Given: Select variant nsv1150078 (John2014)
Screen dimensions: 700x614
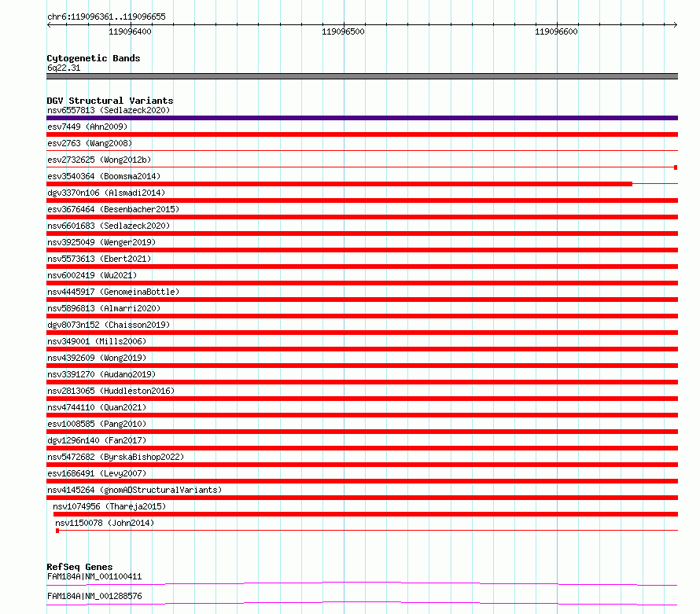Looking at the screenshot, I should tap(105, 523).
